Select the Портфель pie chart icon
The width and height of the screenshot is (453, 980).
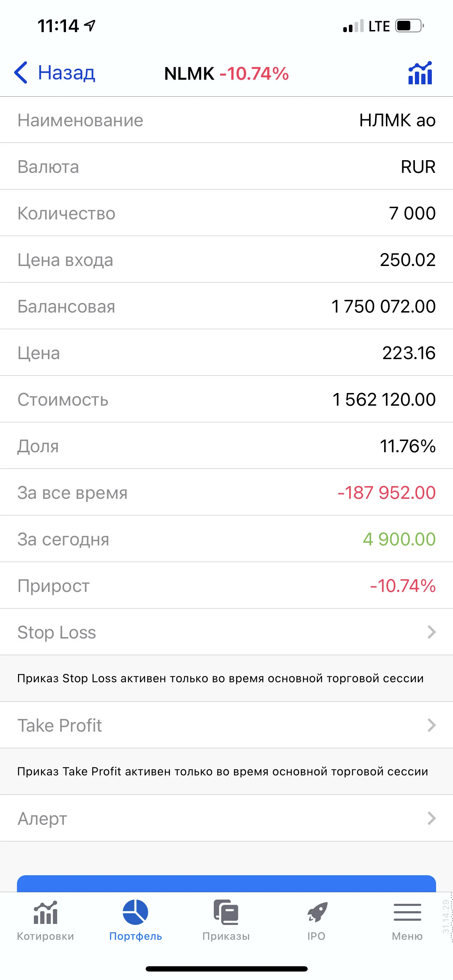(135, 912)
